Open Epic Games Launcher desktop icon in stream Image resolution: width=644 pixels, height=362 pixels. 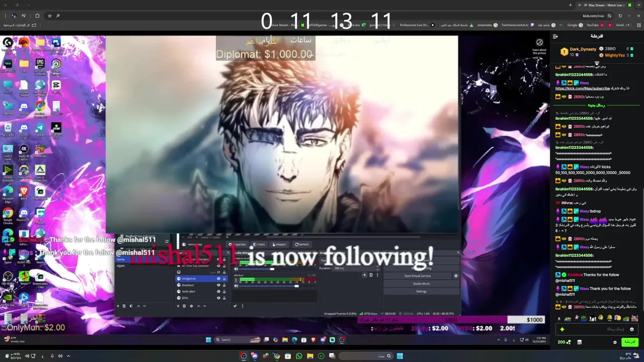pyautogui.click(x=40, y=66)
